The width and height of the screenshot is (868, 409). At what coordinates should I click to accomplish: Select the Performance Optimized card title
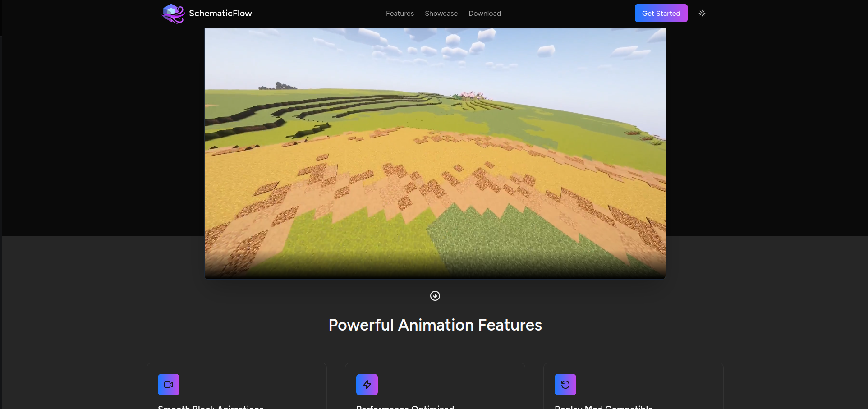405,407
